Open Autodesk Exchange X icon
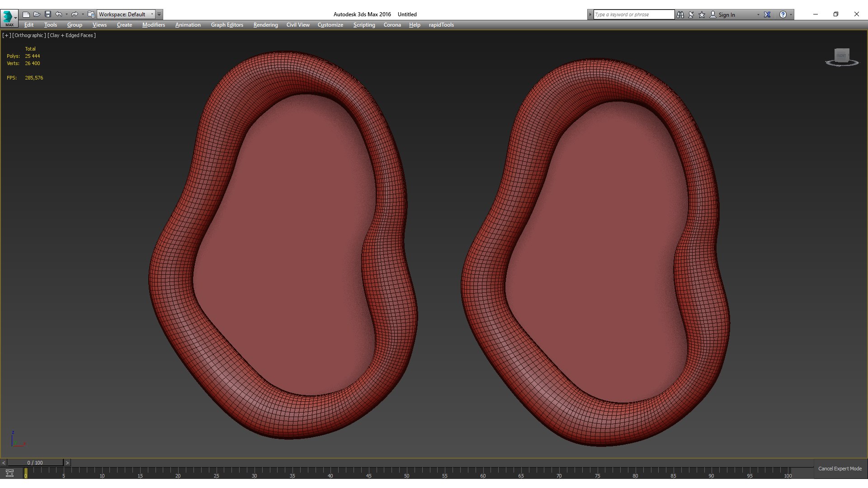The width and height of the screenshot is (868, 488). tap(767, 14)
